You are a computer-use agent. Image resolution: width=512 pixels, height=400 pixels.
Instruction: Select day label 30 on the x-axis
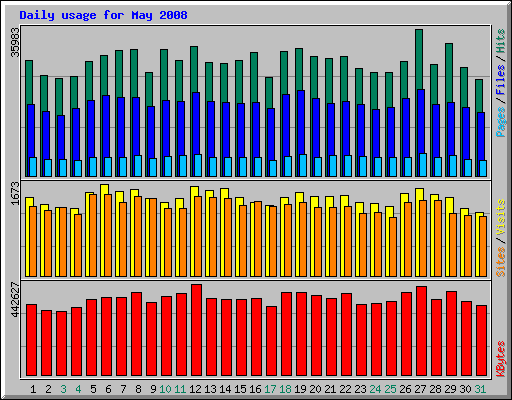pos(465,389)
